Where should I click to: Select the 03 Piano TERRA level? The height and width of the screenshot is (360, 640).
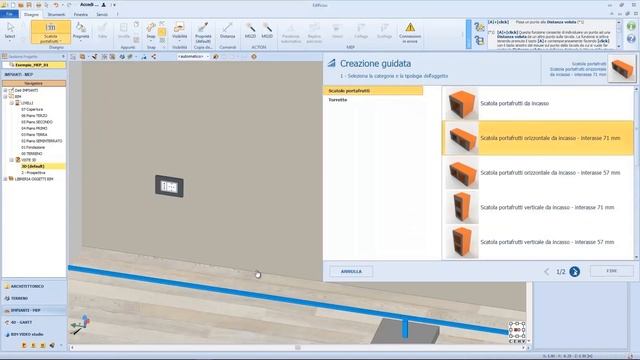34,135
